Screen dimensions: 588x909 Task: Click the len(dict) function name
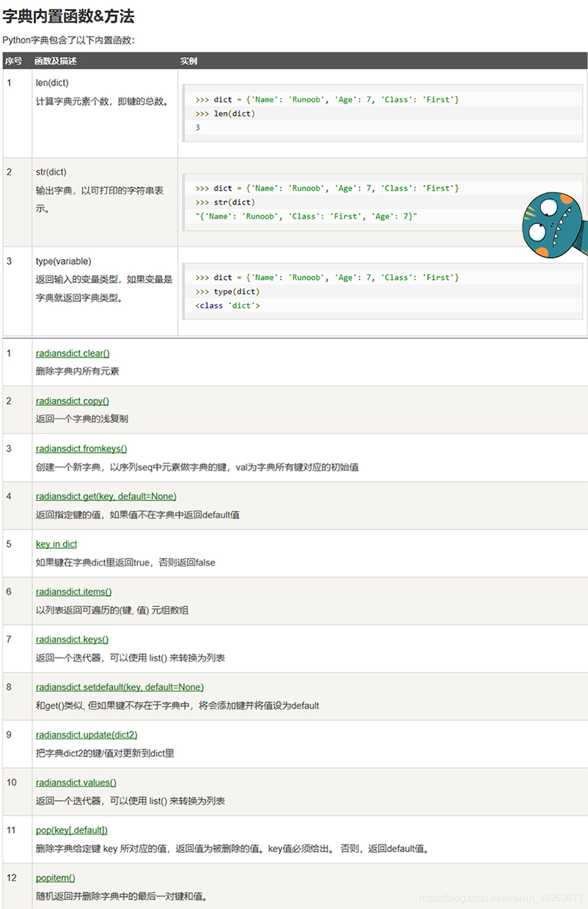tap(52, 83)
